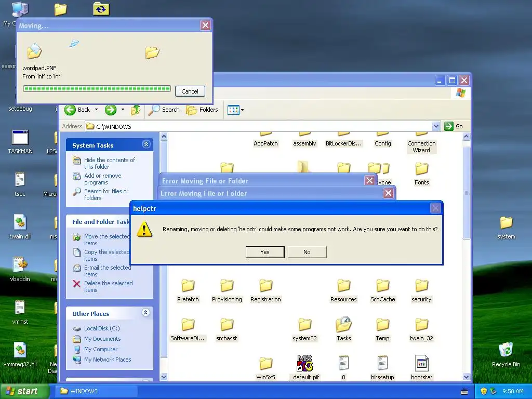The width and height of the screenshot is (532, 399).
Task: Click the Go button beside the address bar
Action: click(x=454, y=126)
